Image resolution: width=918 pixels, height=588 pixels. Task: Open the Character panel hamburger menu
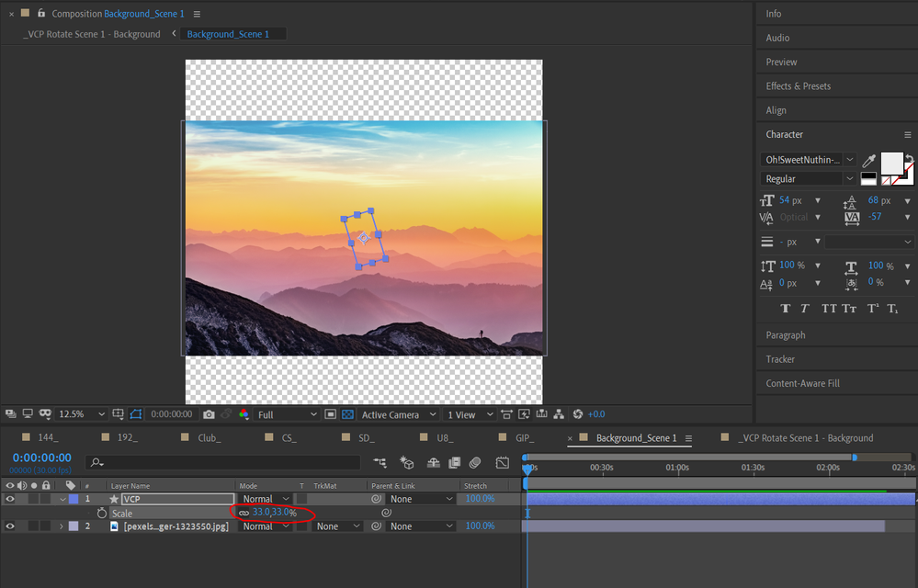click(908, 134)
